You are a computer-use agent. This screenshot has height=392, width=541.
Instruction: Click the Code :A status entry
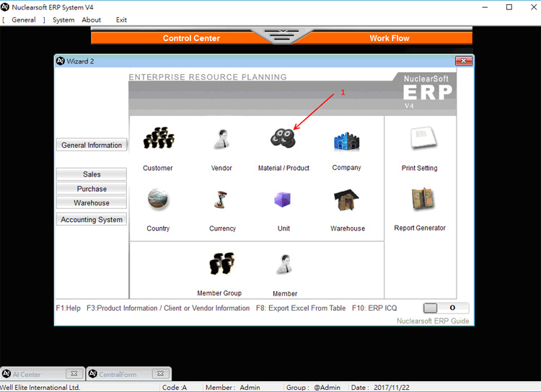pos(175,387)
